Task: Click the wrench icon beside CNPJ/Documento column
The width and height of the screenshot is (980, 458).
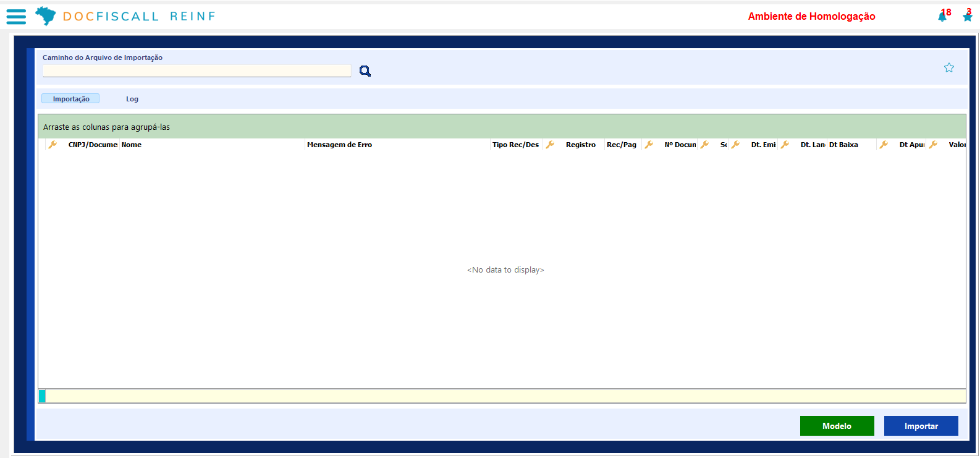Action: [x=53, y=145]
